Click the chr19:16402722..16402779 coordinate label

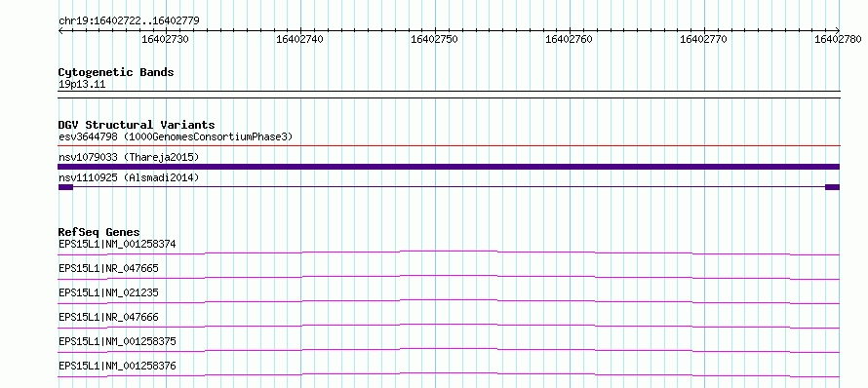[129, 21]
